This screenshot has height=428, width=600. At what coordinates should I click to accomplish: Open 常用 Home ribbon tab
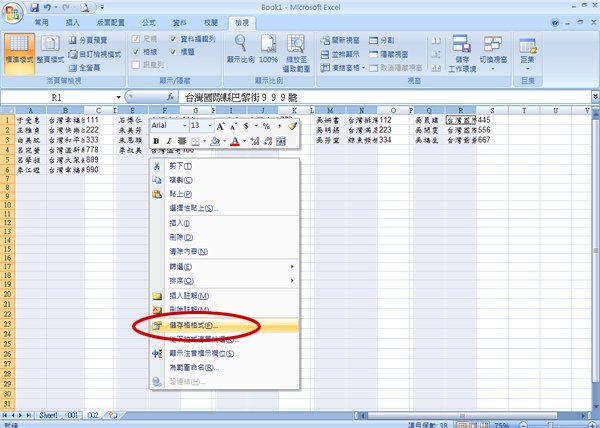click(41, 23)
